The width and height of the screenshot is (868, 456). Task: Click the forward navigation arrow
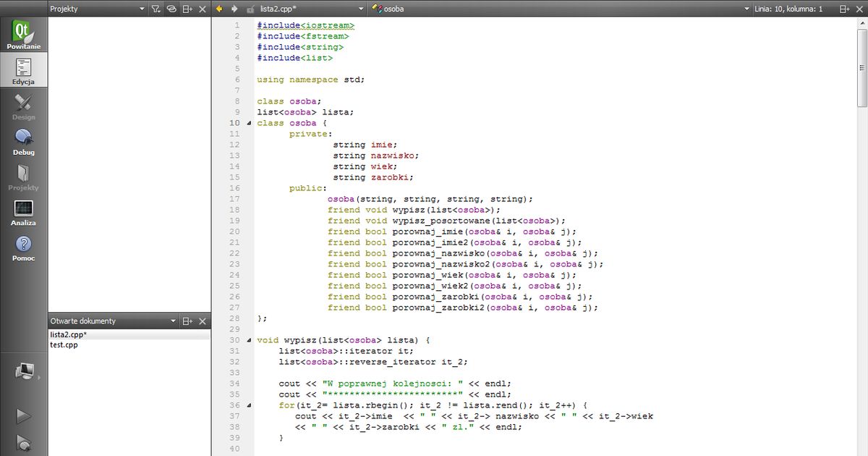coord(234,9)
